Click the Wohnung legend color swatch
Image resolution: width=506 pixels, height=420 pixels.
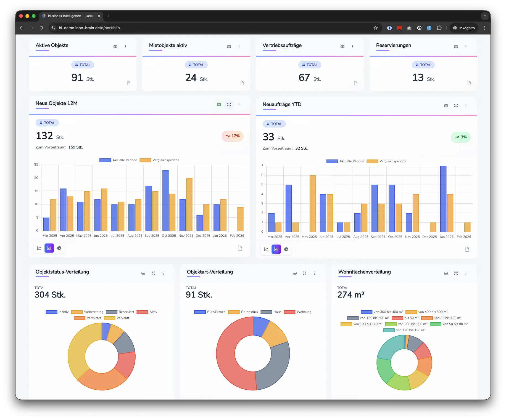289,312
